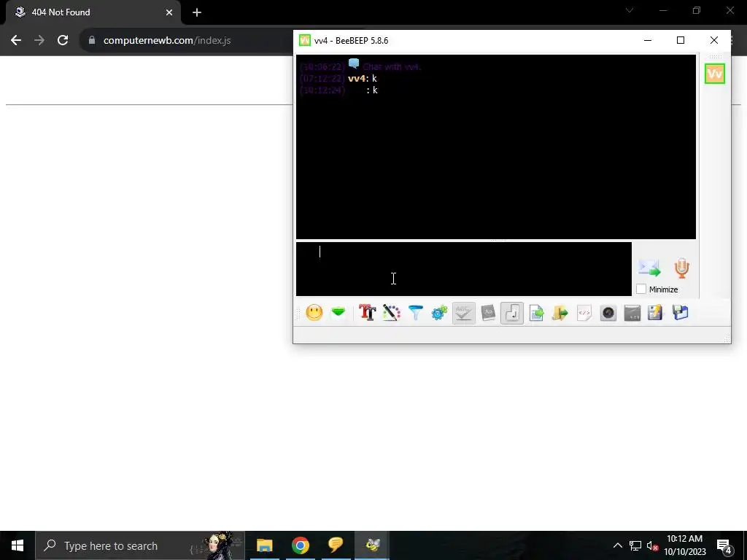Viewport: 747px width, 560px height.
Task: Click the BeeBEEP title bar app icon
Action: coord(304,41)
